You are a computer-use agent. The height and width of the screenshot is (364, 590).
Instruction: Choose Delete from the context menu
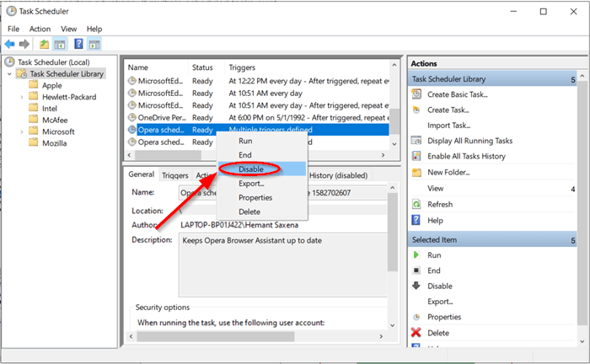[x=262, y=211]
